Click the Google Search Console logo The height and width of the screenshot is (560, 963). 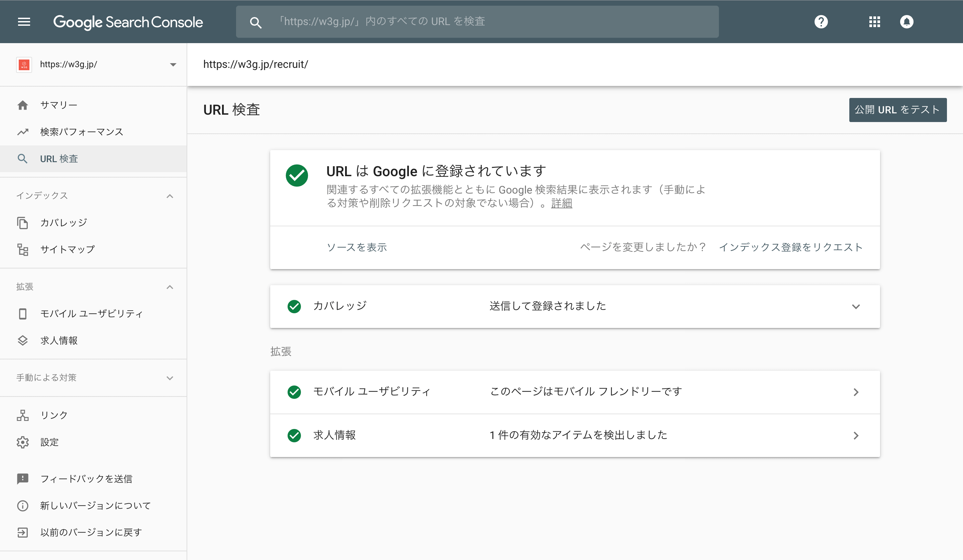pyautogui.click(x=128, y=22)
